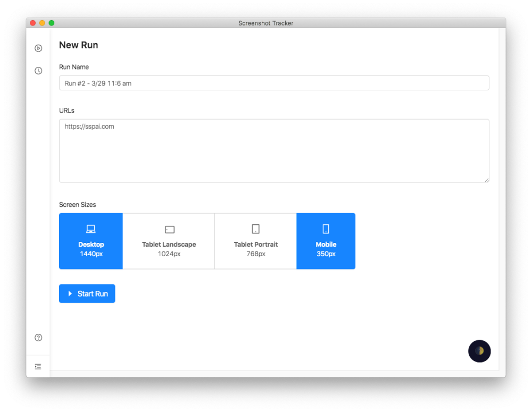Click the tablet portrait device icon
Viewport: 532px width, 412px height.
(256, 229)
